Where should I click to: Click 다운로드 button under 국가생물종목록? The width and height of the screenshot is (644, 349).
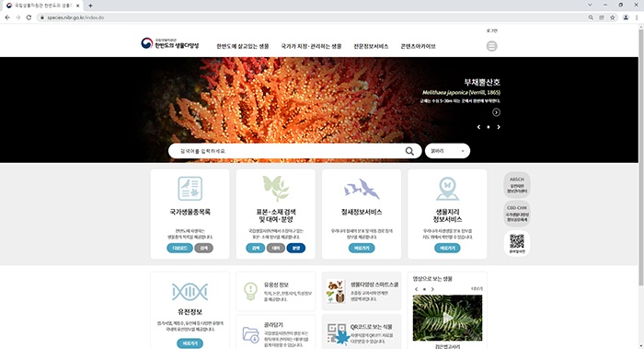(x=179, y=248)
